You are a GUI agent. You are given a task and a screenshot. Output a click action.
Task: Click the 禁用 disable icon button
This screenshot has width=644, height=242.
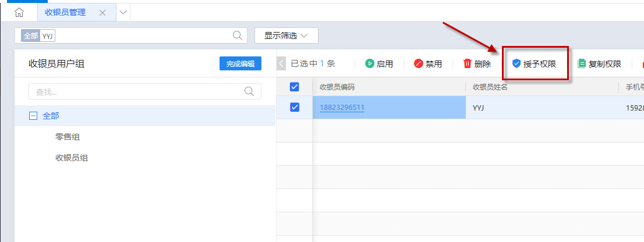coord(427,64)
